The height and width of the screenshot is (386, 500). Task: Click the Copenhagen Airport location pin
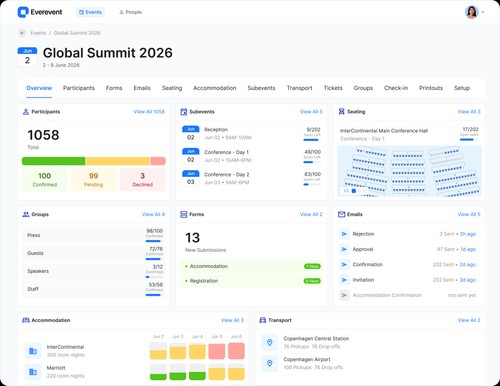(270, 363)
